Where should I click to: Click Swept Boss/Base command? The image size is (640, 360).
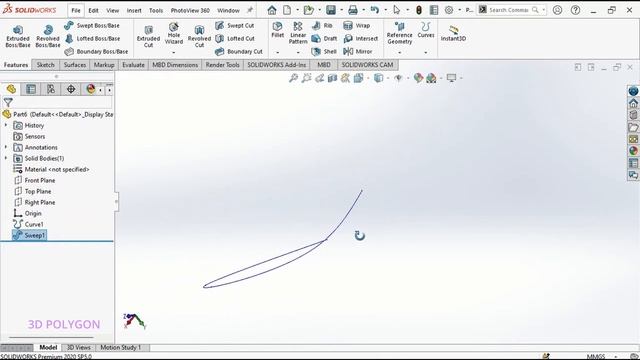pos(92,25)
